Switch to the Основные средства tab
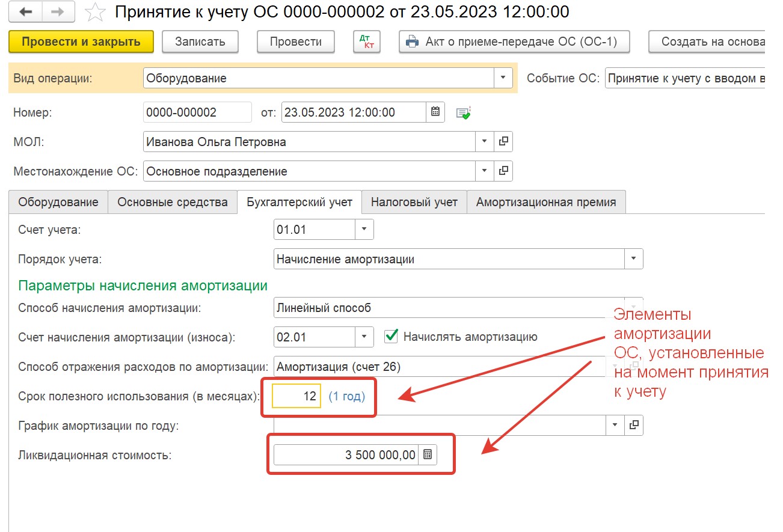 pos(172,202)
